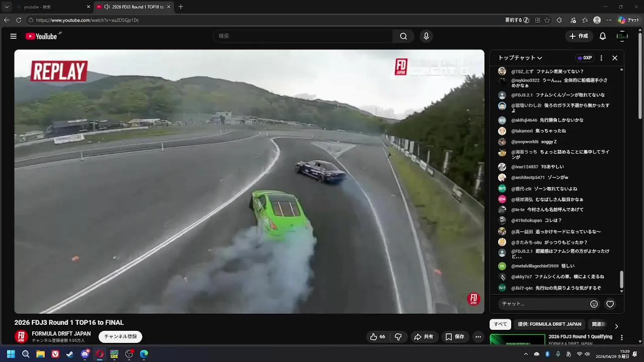Viewport: 644px width, 362px height.
Task: Save the video with 保存 button
Action: click(x=455, y=337)
